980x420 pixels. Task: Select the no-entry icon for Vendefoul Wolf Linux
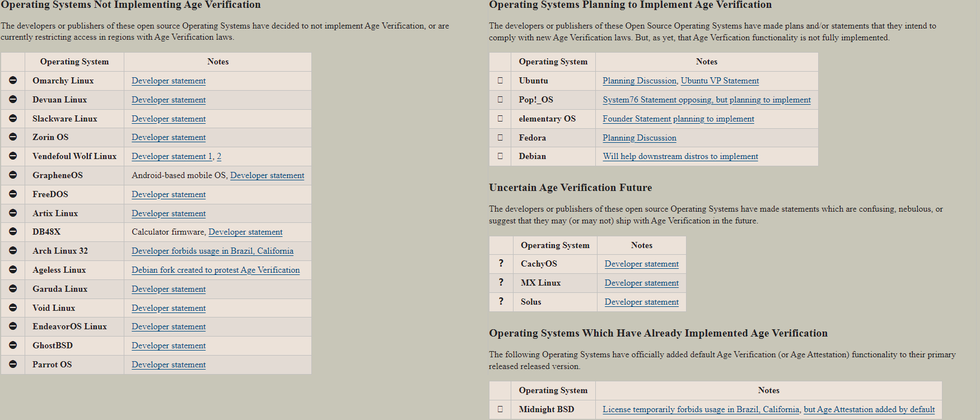click(13, 156)
